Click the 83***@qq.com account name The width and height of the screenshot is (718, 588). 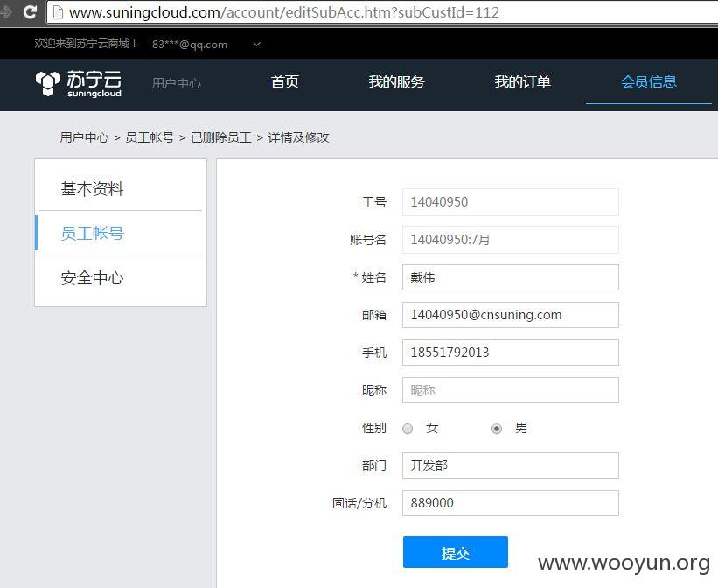[190, 45]
